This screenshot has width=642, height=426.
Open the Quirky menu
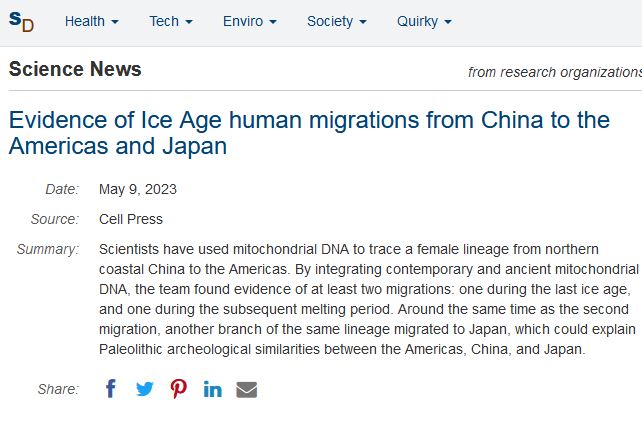pos(417,21)
